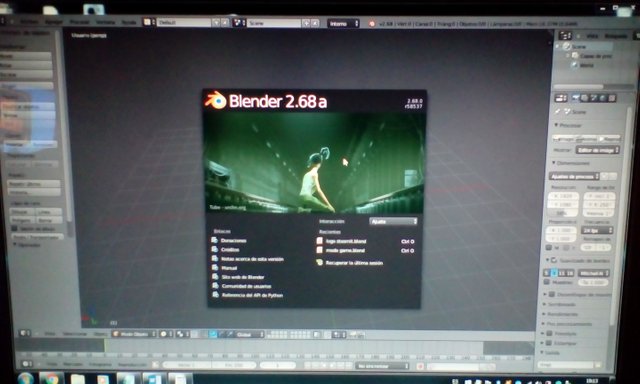Viewport: 640px width, 384px height.
Task: Open the Global transform orientation dropdown
Action: tap(250, 335)
